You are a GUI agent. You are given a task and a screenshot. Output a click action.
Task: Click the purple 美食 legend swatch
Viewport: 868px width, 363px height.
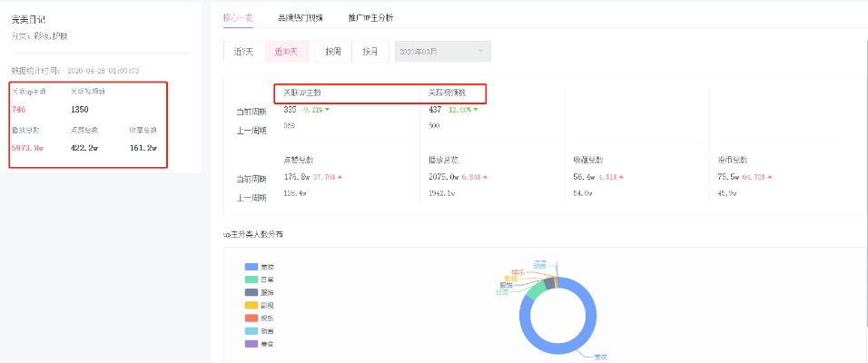coord(252,345)
